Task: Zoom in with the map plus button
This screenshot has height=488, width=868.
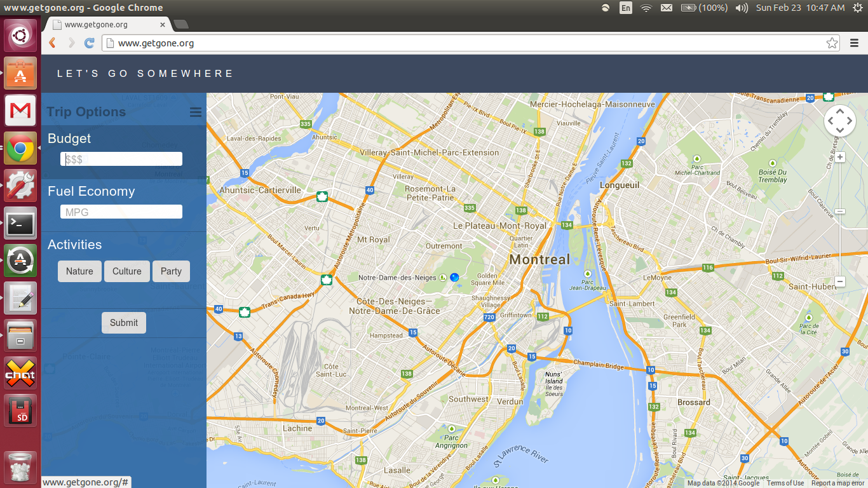Action: tap(840, 157)
